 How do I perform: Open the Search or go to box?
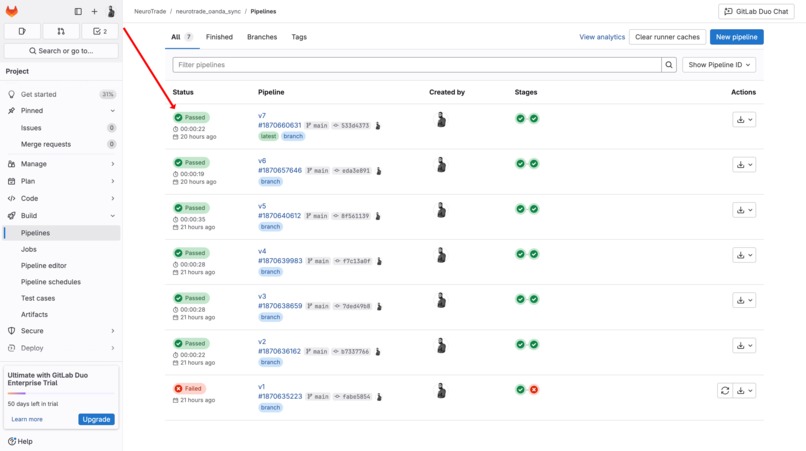[x=61, y=51]
